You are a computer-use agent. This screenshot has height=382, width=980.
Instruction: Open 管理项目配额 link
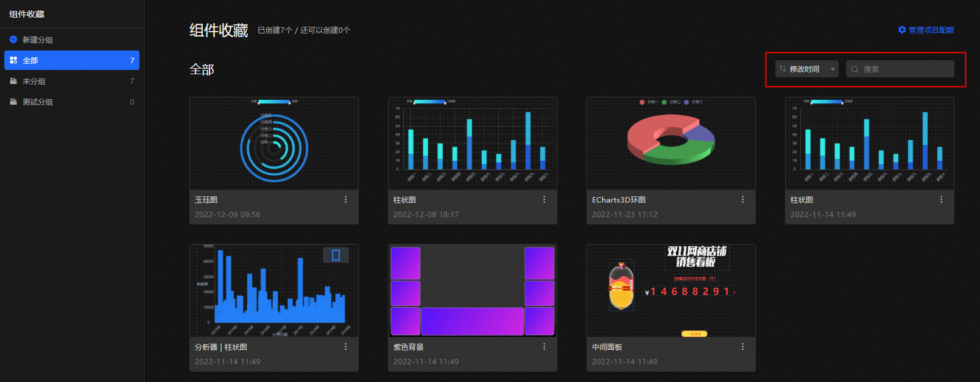931,30
